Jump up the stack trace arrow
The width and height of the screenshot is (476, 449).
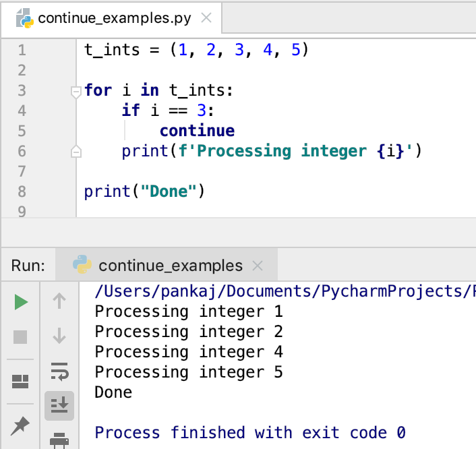(59, 301)
